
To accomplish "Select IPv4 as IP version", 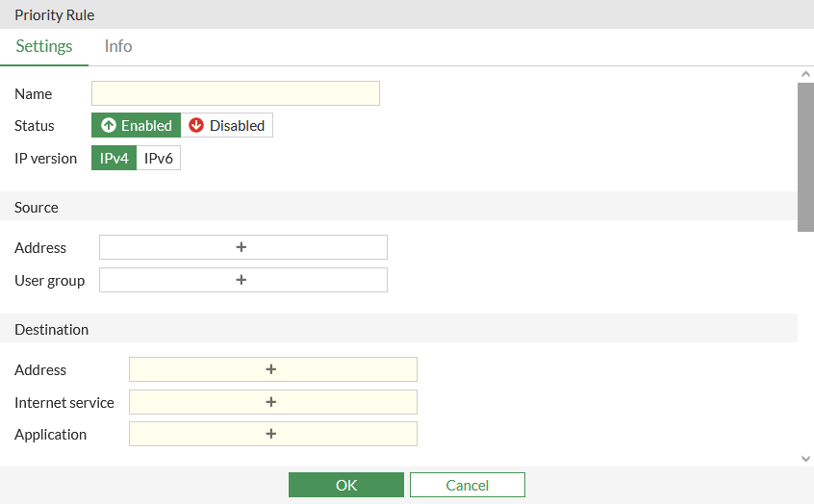I will pyautogui.click(x=114, y=159).
